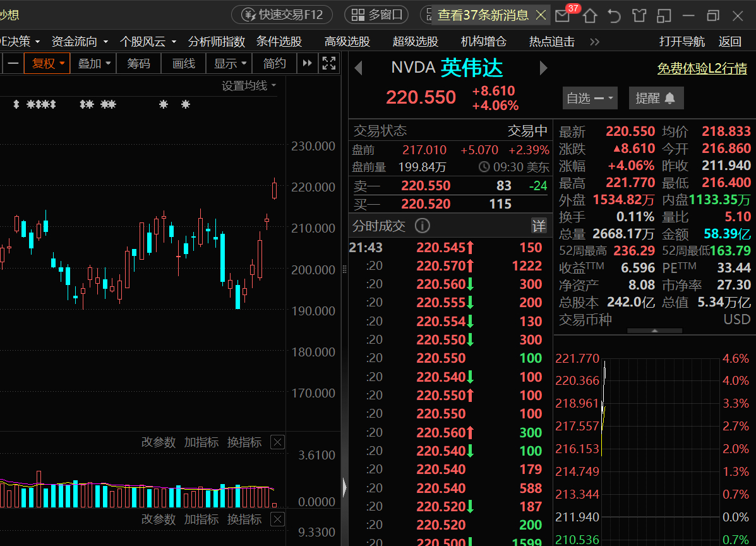This screenshot has width=756, height=546.
Task: Dismiss the new messages notification X
Action: [541, 15]
